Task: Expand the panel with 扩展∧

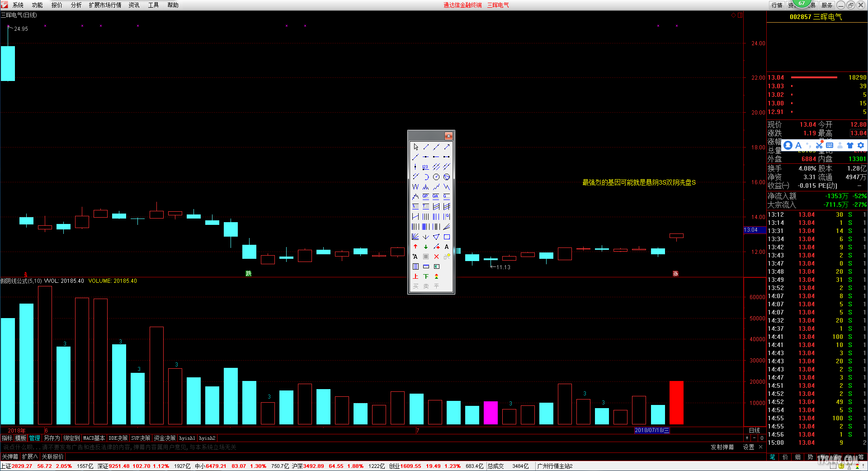Action: click(30, 457)
